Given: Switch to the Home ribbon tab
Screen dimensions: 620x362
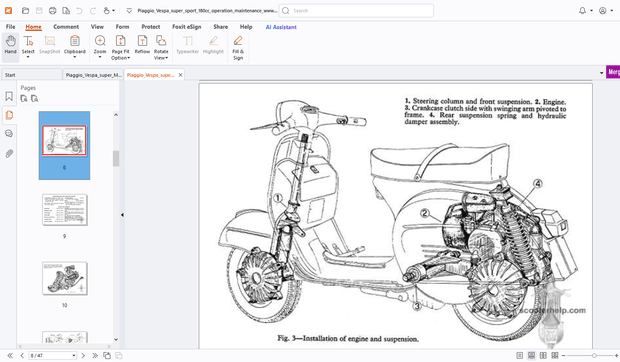Looking at the screenshot, I should [x=33, y=27].
